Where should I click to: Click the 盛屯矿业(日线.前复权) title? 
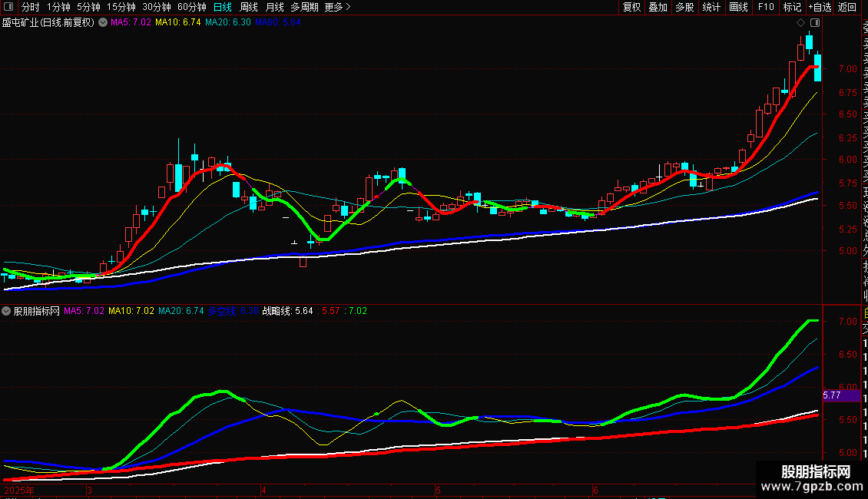pyautogui.click(x=48, y=23)
